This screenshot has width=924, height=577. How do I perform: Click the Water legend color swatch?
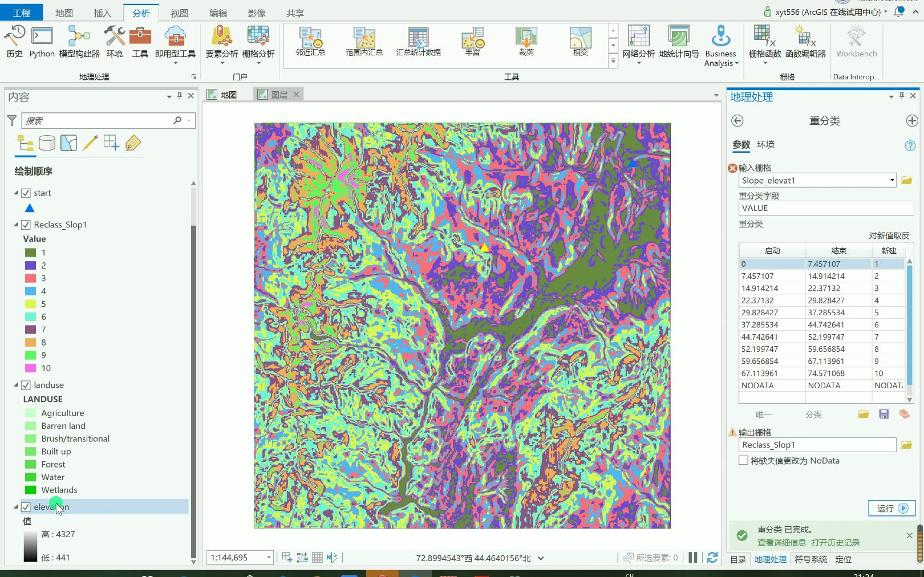pos(29,477)
